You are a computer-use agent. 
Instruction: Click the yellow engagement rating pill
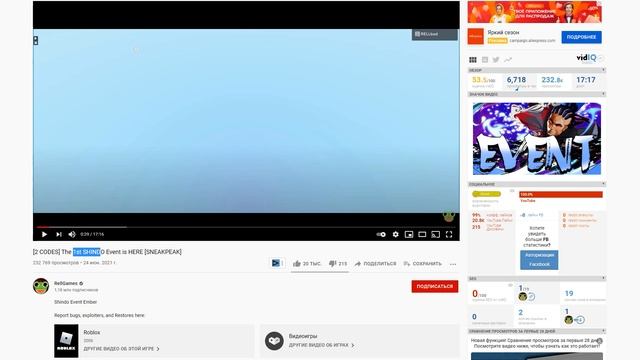tap(486, 194)
